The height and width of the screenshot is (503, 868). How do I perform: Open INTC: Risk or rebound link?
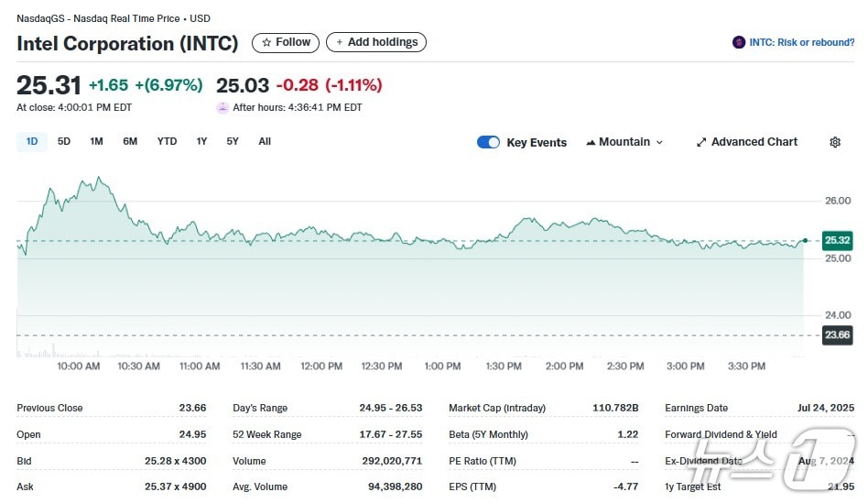801,42
